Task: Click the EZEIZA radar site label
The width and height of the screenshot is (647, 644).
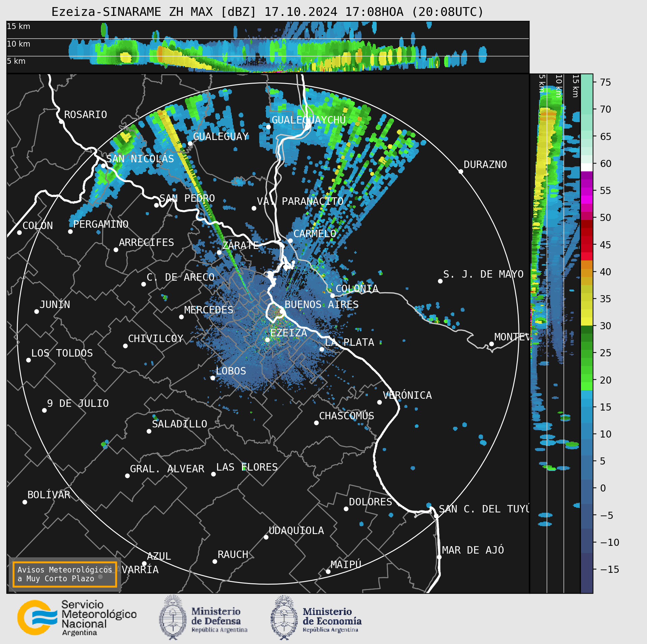Action: tap(289, 333)
